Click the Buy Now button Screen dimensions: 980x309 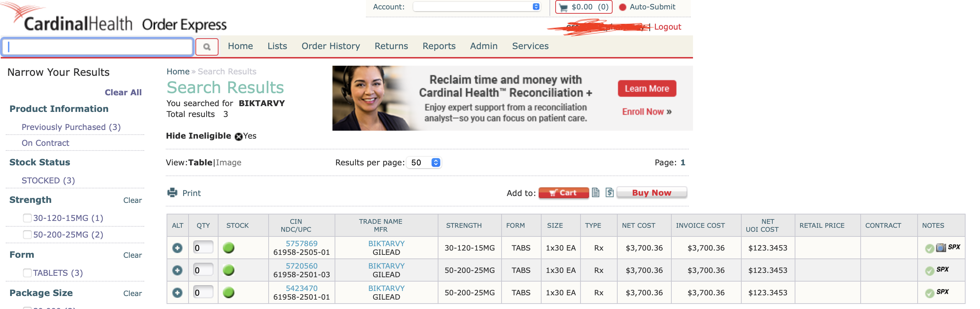652,193
